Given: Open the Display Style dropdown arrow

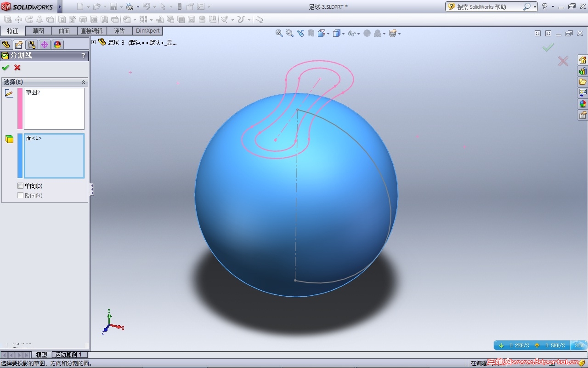Looking at the screenshot, I should (x=343, y=34).
